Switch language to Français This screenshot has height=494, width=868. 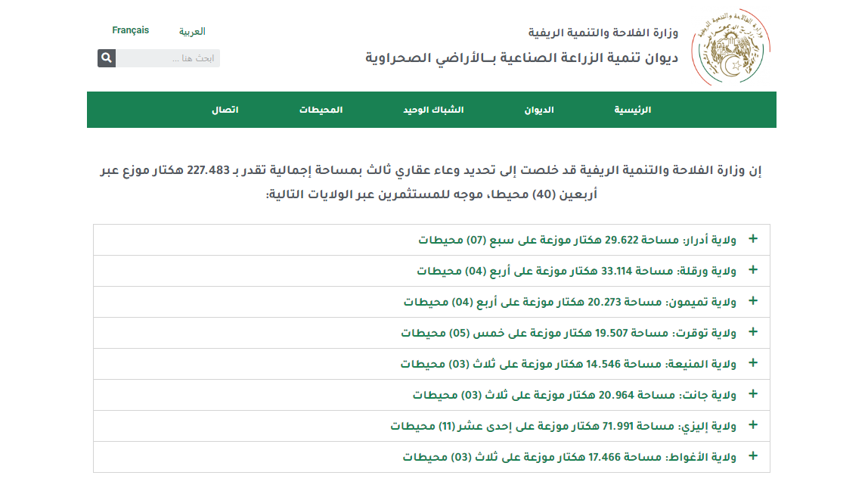click(131, 30)
